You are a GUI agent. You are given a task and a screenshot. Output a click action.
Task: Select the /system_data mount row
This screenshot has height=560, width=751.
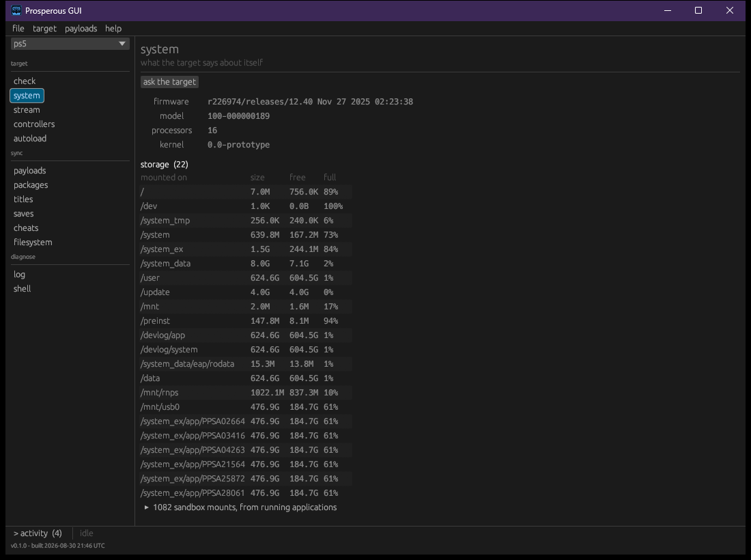pos(246,264)
